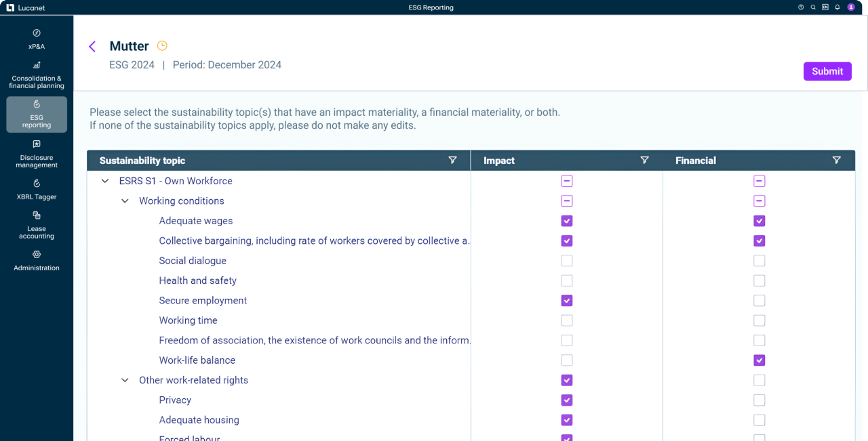Open the Sustainability topic column filter
Viewport: 868px width, 441px height.
(452, 161)
